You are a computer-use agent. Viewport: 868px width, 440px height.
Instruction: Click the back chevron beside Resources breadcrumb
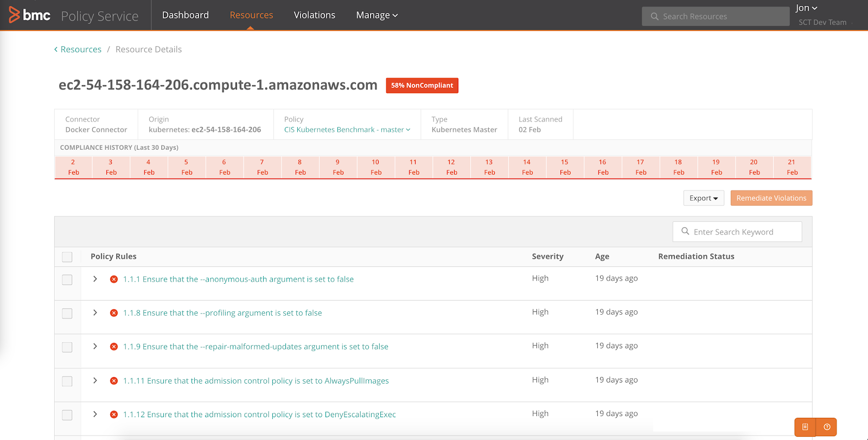coord(56,49)
